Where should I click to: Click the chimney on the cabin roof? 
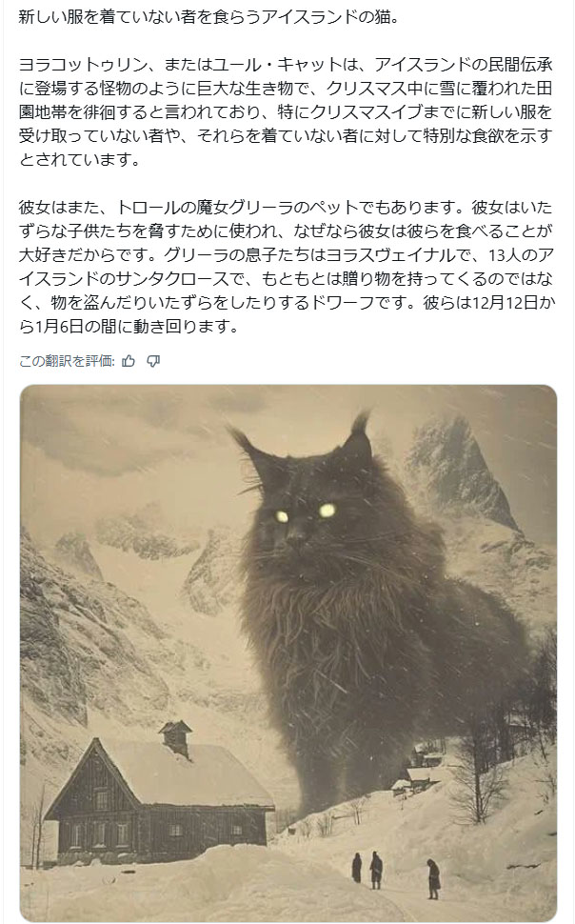tap(175, 738)
